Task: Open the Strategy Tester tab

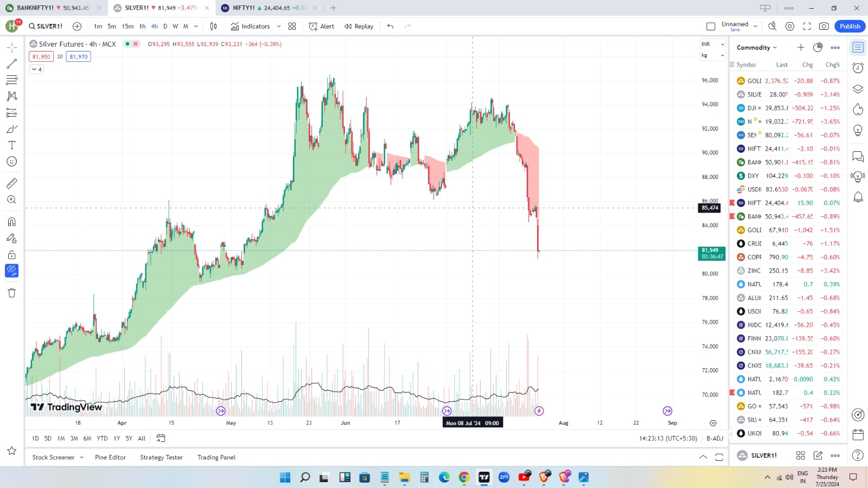Action: click(x=161, y=457)
